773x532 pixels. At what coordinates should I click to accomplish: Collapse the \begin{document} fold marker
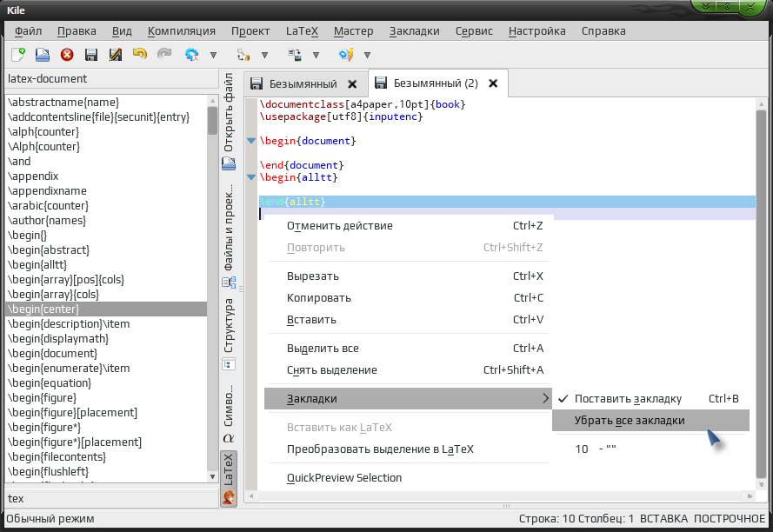click(251, 141)
